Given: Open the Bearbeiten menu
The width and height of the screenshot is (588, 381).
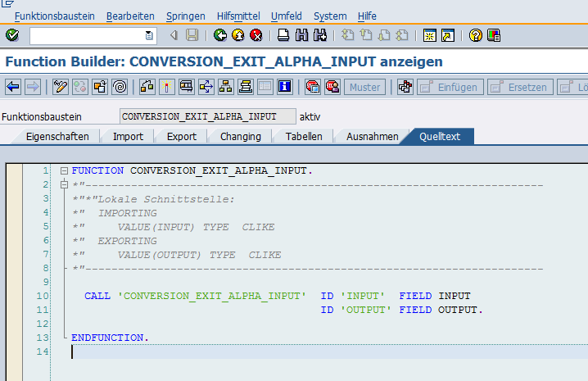Looking at the screenshot, I should [130, 16].
